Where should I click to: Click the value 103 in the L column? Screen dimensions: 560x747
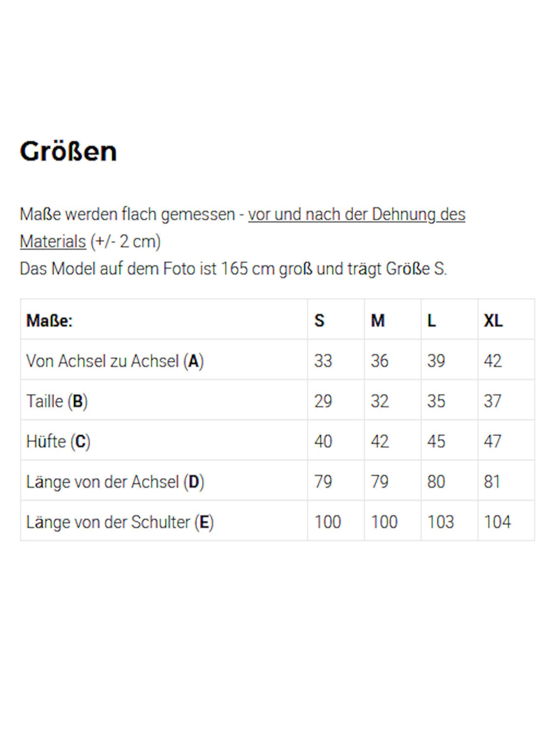441,522
